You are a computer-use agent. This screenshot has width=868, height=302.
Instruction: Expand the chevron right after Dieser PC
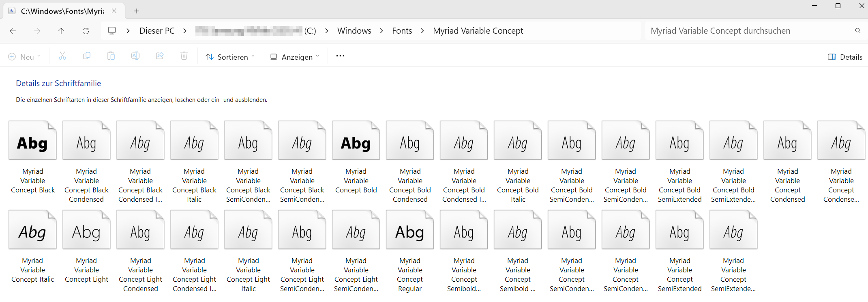click(x=185, y=31)
